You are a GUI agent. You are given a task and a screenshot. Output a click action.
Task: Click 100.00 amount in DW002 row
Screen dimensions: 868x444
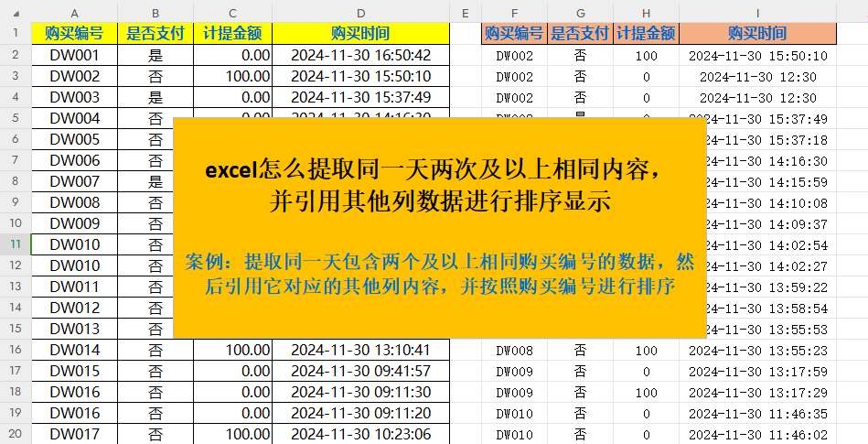pos(233,76)
